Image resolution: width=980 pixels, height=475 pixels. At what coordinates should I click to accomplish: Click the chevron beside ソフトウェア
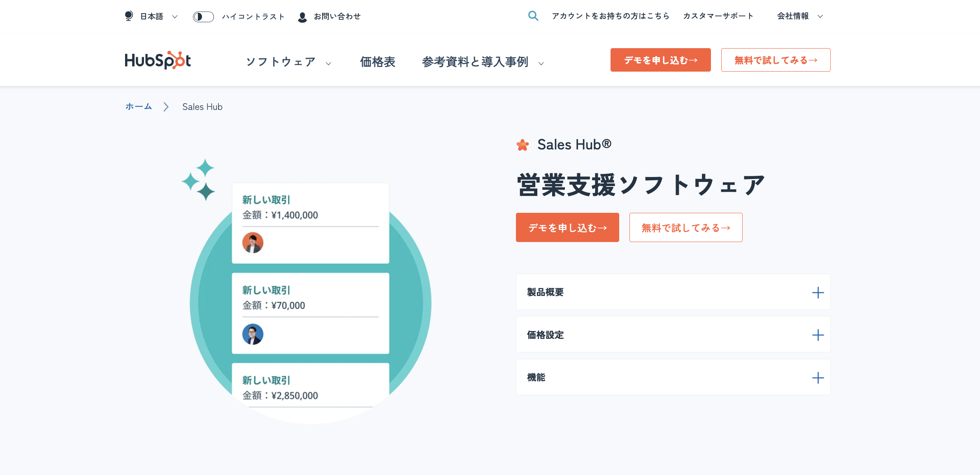click(328, 63)
